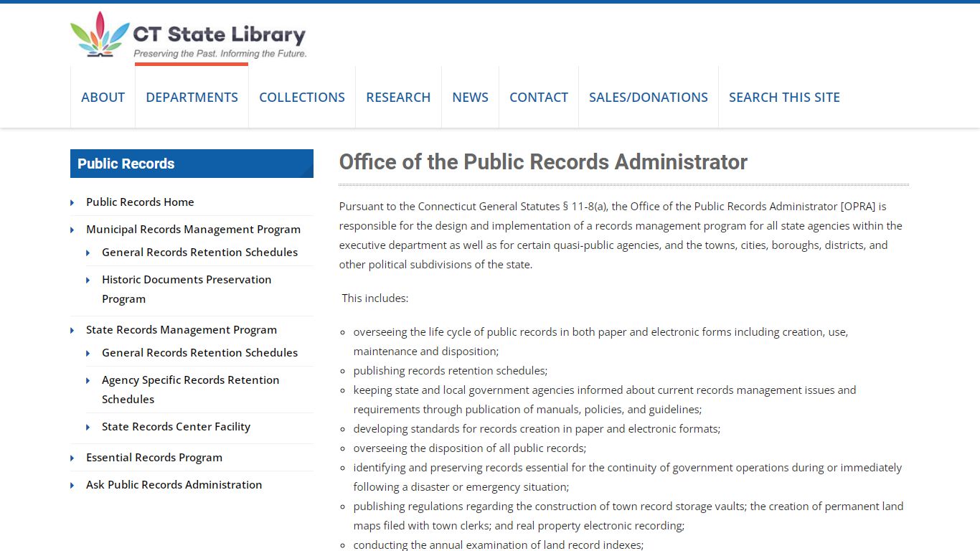This screenshot has height=551, width=980.
Task: Open State Records Management Program link
Action: pyautogui.click(x=182, y=330)
